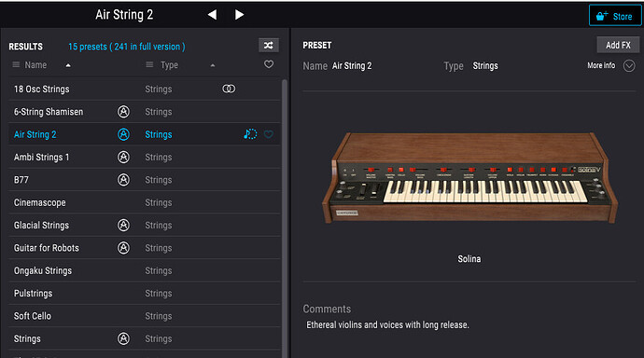Go to the next preset arrow

point(239,15)
